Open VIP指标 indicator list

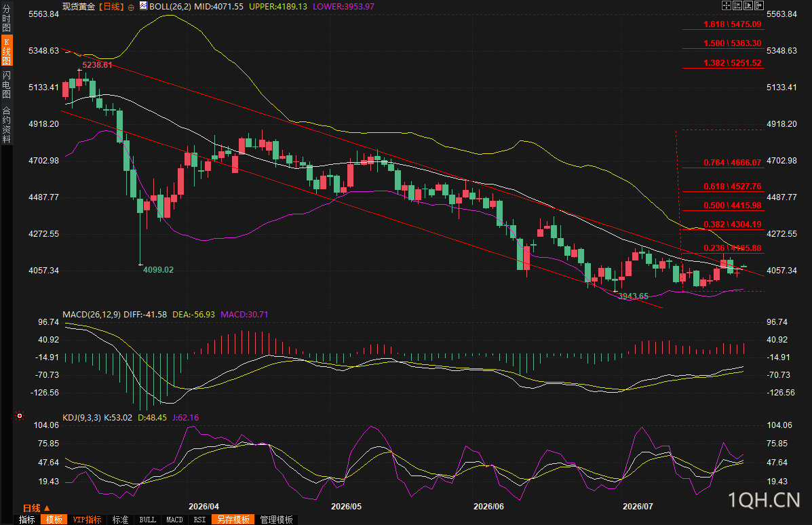87,520
